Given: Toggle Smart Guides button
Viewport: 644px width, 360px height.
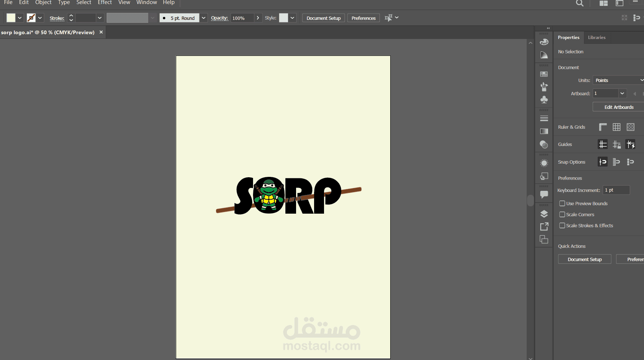Looking at the screenshot, I should coord(630,145).
